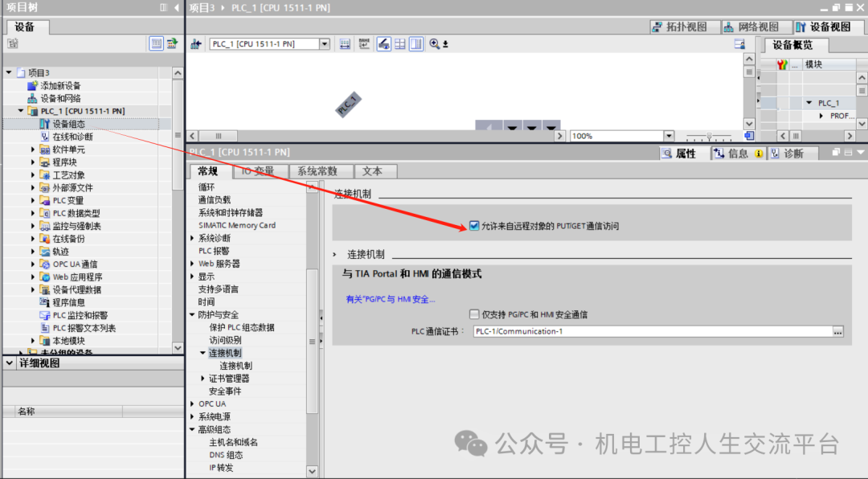
Task: Collapse project tree with left arrow icon
Action: [177, 7]
